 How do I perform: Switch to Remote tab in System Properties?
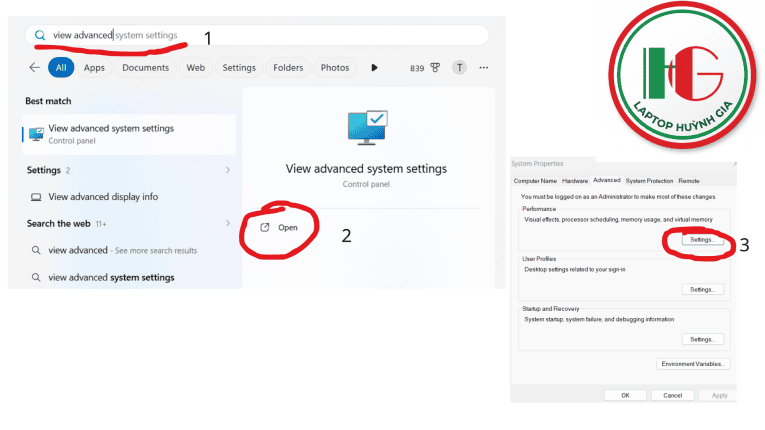coord(689,181)
